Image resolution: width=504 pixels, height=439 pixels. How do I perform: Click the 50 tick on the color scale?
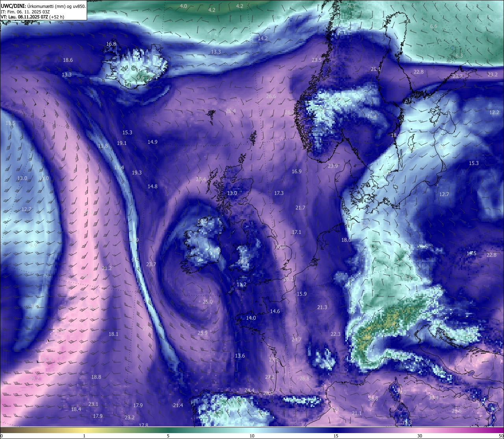501,436
